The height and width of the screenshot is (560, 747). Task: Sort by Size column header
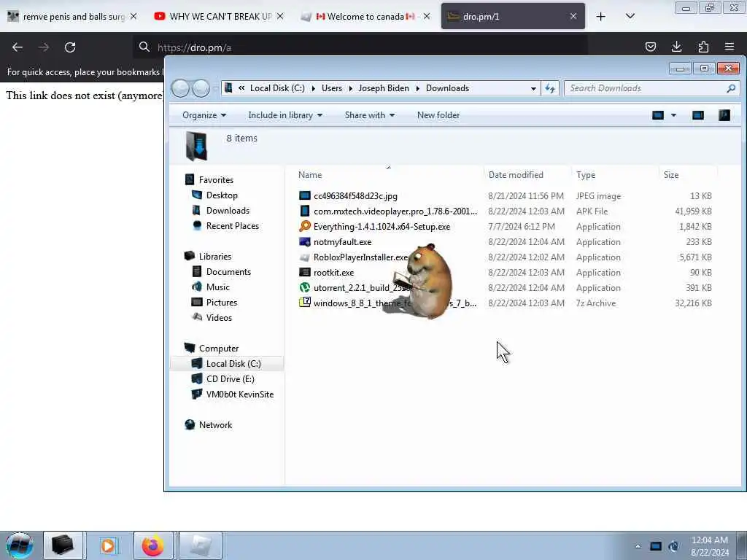(x=688, y=175)
